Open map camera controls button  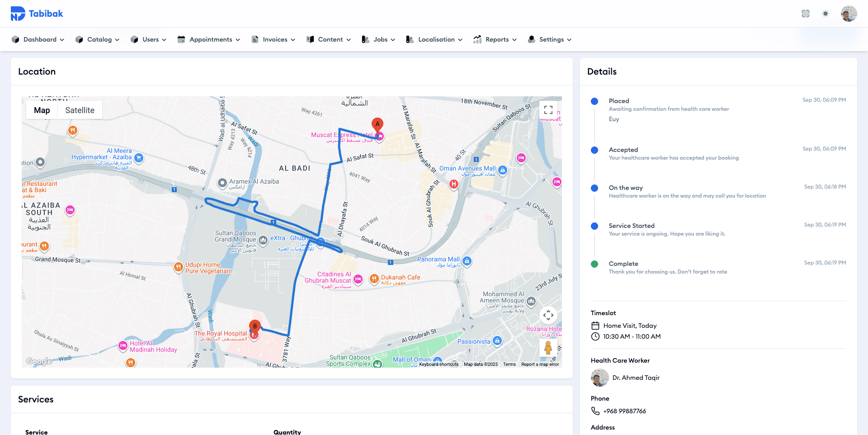[548, 315]
